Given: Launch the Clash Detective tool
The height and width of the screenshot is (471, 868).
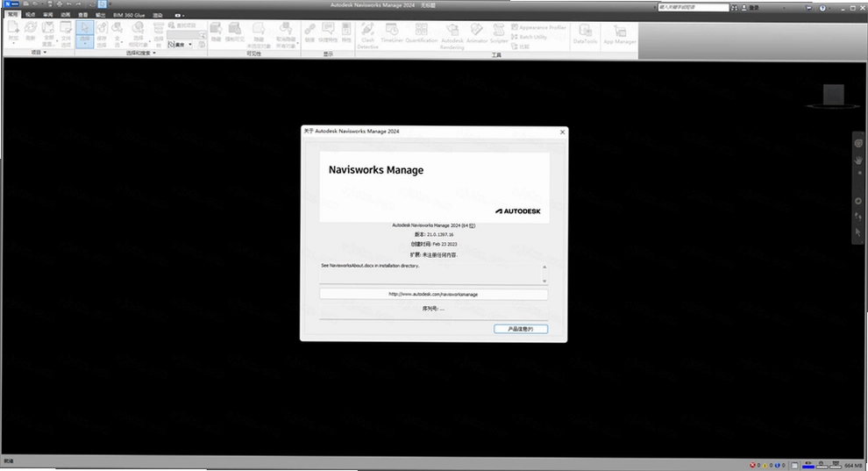Looking at the screenshot, I should (x=367, y=35).
